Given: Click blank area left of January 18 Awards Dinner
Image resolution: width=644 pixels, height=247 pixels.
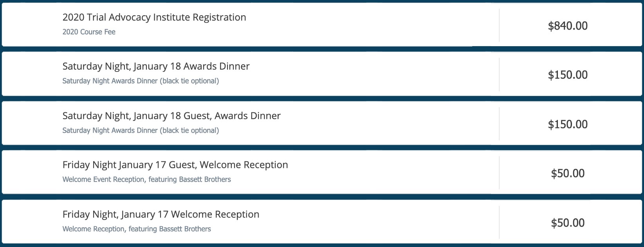Looking at the screenshot, I should 32,74.
